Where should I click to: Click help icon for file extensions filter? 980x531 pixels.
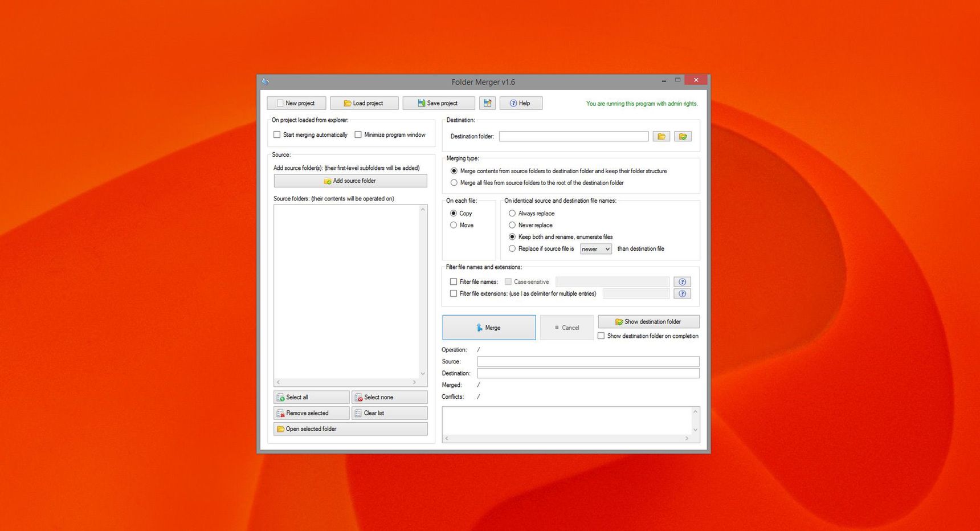[682, 294]
